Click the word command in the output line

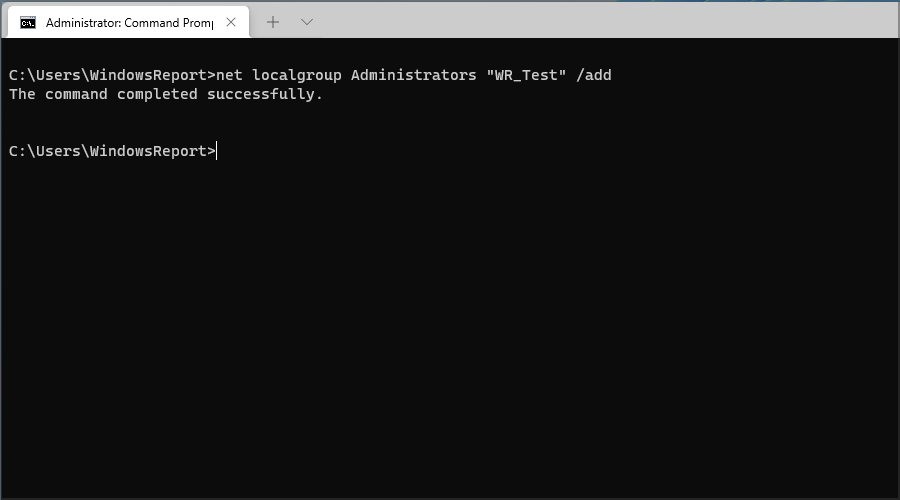coord(76,94)
